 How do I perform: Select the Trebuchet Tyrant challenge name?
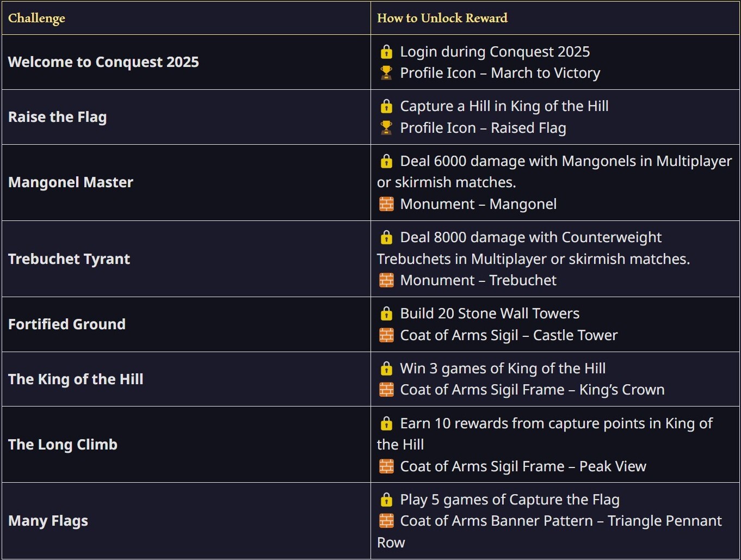[69, 259]
